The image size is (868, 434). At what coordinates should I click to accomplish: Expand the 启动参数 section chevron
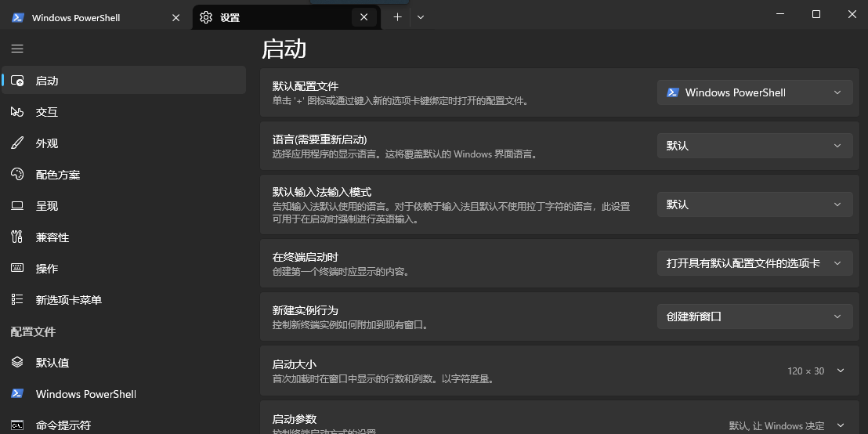pos(841,425)
